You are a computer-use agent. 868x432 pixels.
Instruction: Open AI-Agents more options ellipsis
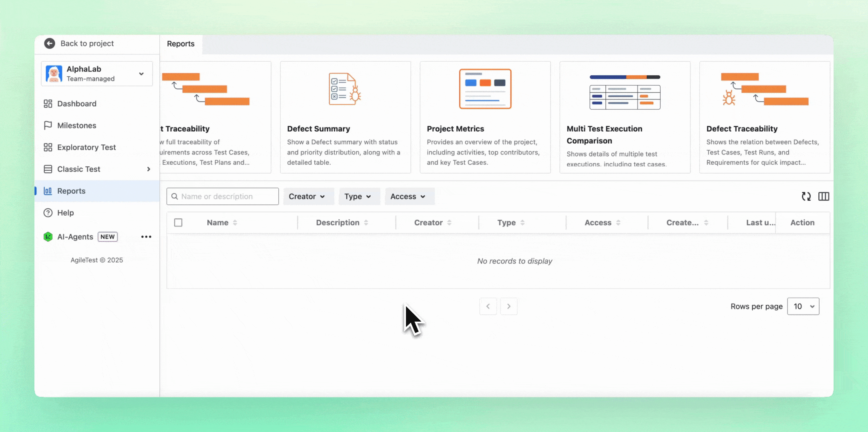[146, 237]
